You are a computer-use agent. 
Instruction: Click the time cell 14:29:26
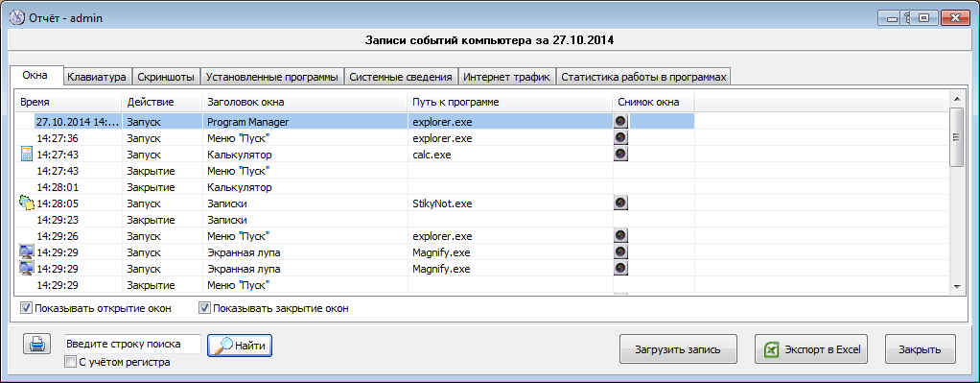point(58,235)
